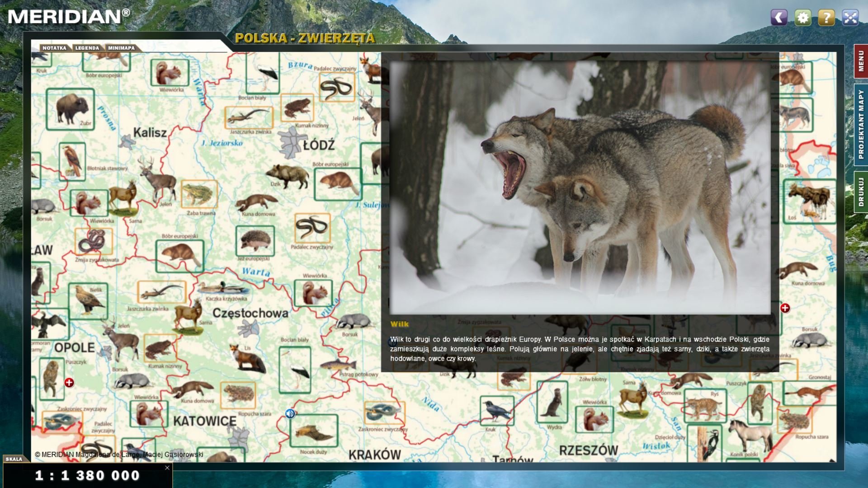Screen dimensions: 868x488
Task: Open settings with the green gear icon
Action: (803, 18)
